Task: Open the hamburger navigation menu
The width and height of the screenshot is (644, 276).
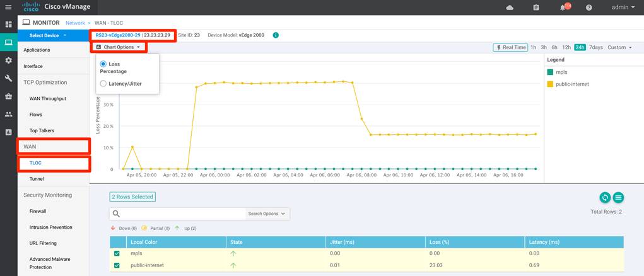Action: tap(8, 8)
